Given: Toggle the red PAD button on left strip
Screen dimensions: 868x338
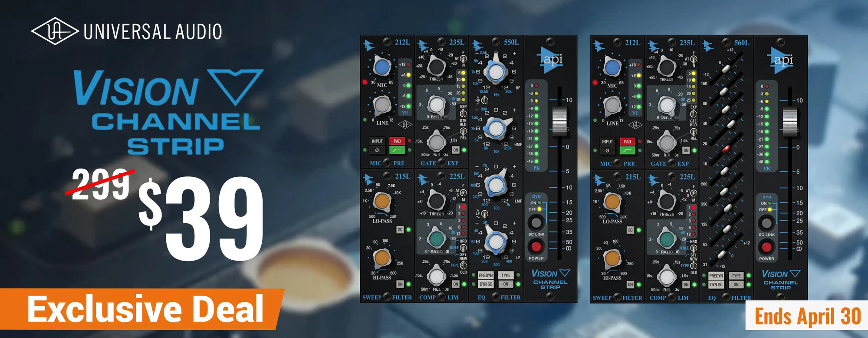Looking at the screenshot, I should pyautogui.click(x=397, y=141).
